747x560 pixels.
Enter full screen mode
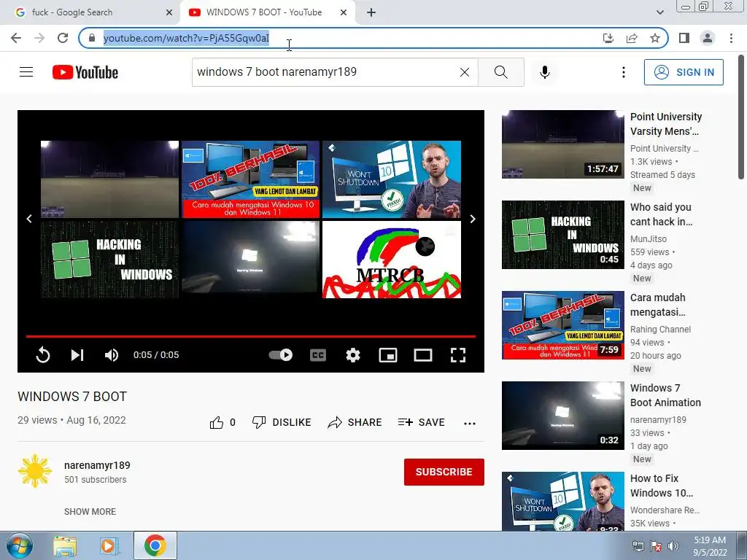pos(458,355)
